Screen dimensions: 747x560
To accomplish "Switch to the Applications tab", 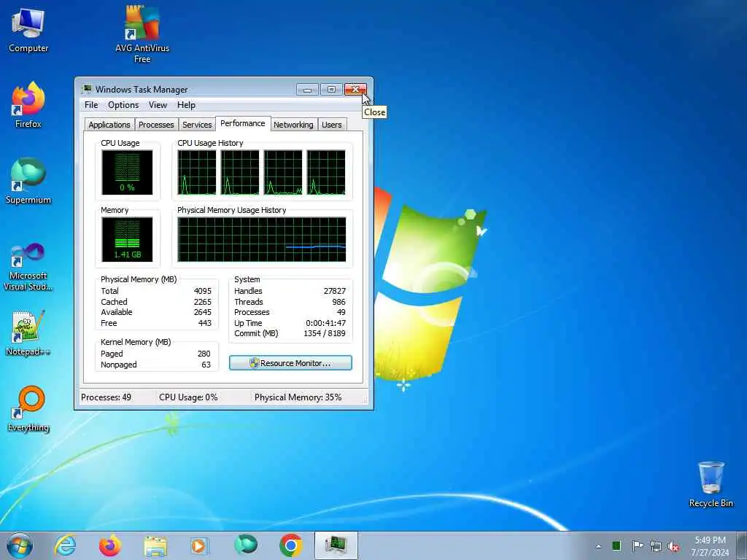I will tap(109, 125).
